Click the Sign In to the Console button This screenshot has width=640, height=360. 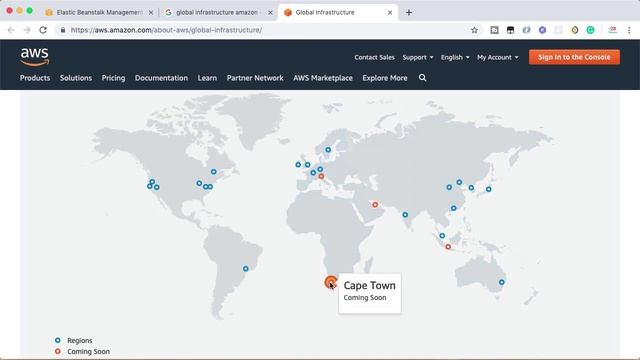[x=574, y=57]
